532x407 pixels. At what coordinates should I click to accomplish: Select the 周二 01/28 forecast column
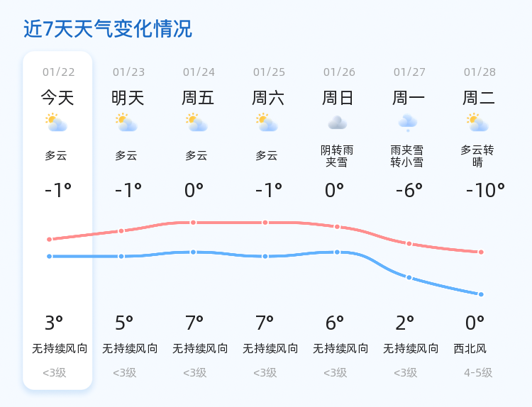(480, 221)
